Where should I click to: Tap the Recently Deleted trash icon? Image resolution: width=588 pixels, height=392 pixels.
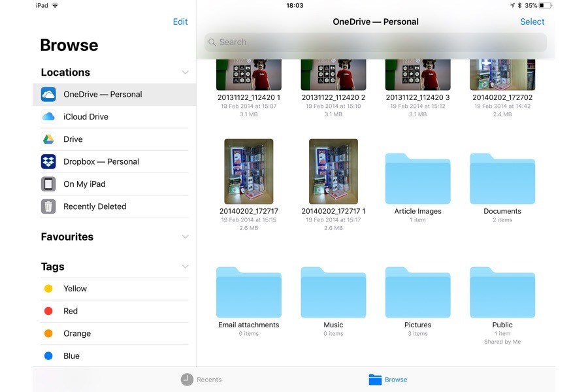pos(48,206)
